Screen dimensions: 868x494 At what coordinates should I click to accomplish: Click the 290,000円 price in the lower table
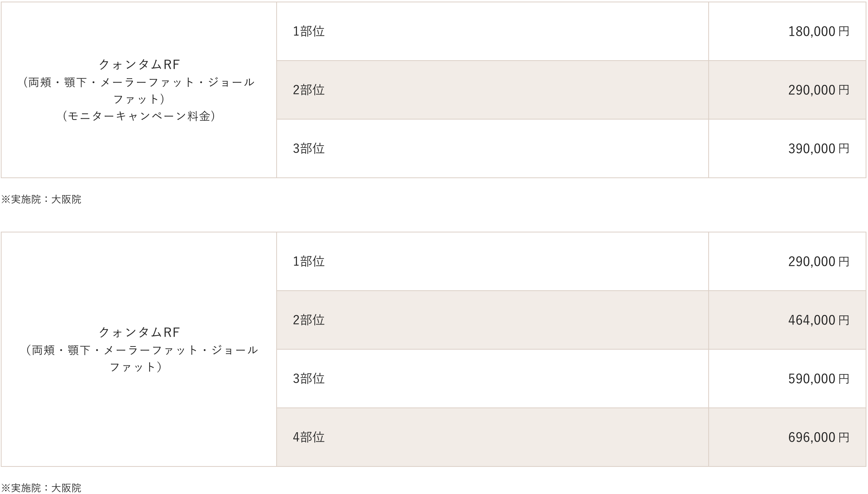click(x=818, y=262)
